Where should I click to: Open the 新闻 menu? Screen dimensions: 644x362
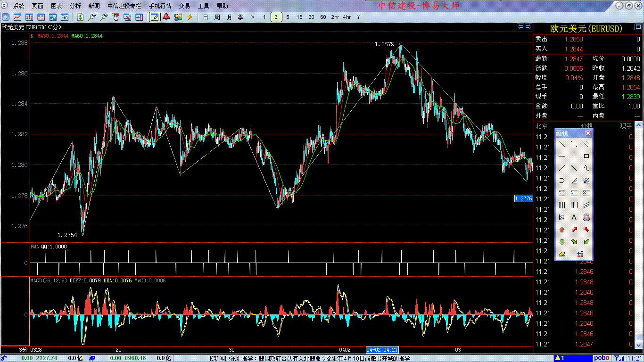pos(94,6)
